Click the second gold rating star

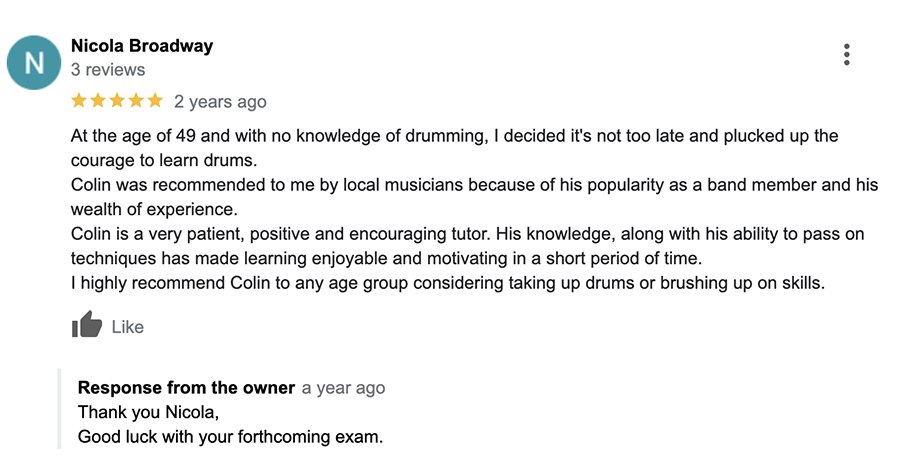click(98, 101)
